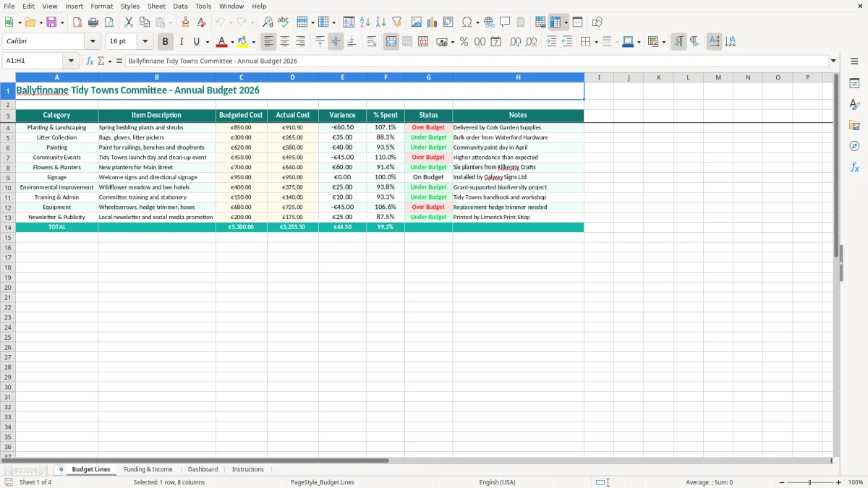Image resolution: width=868 pixels, height=488 pixels.
Task: Insert Comment speech bubble icon
Action: (x=505, y=22)
